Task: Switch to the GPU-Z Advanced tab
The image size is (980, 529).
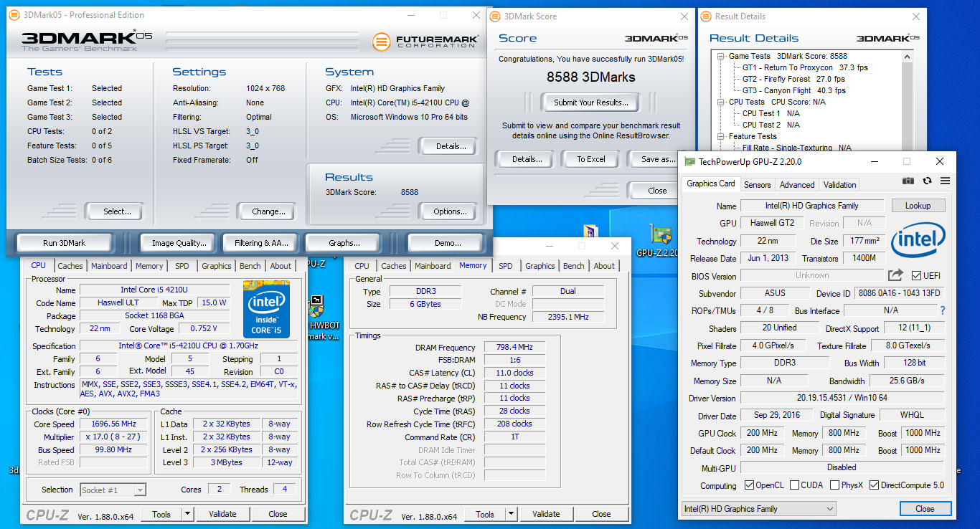Action: point(797,184)
